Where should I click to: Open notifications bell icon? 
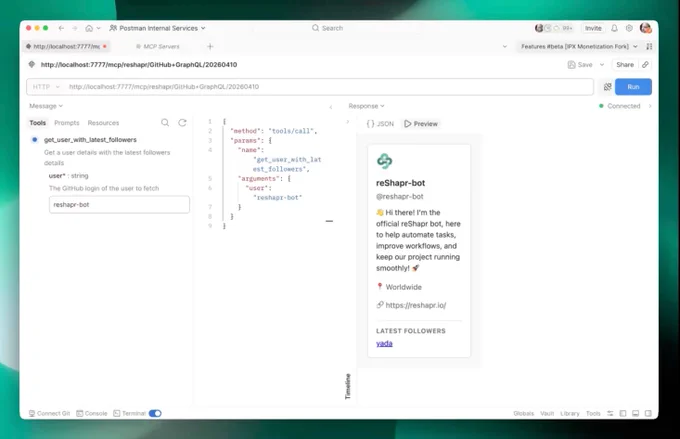(x=614, y=28)
